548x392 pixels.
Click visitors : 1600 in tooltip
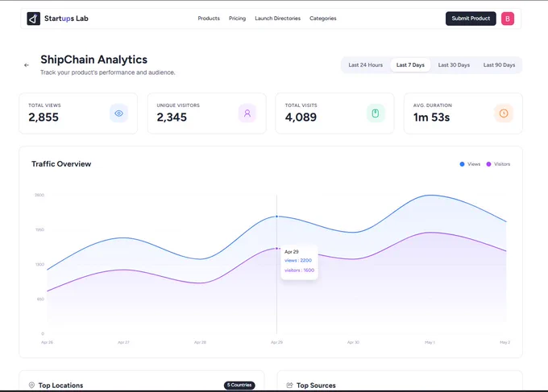(x=299, y=270)
